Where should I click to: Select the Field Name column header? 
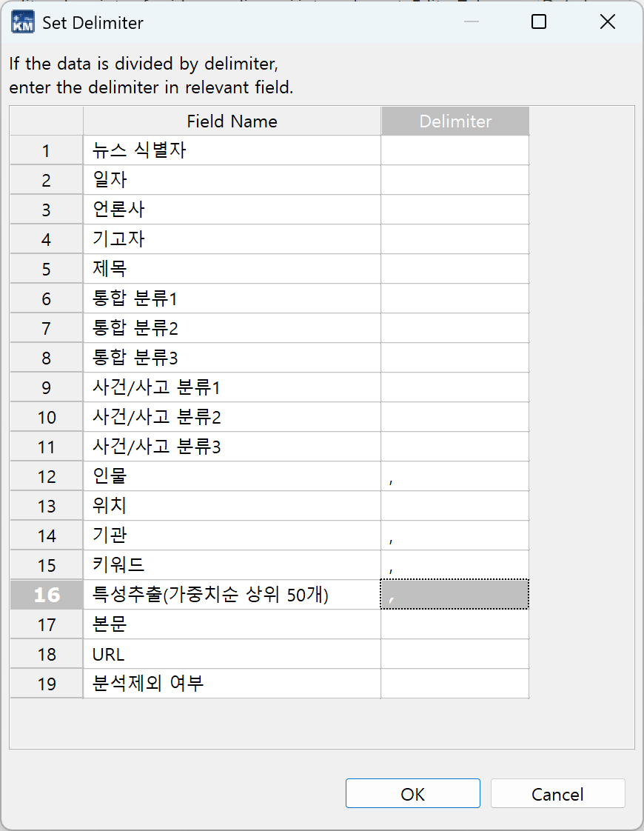pyautogui.click(x=232, y=121)
